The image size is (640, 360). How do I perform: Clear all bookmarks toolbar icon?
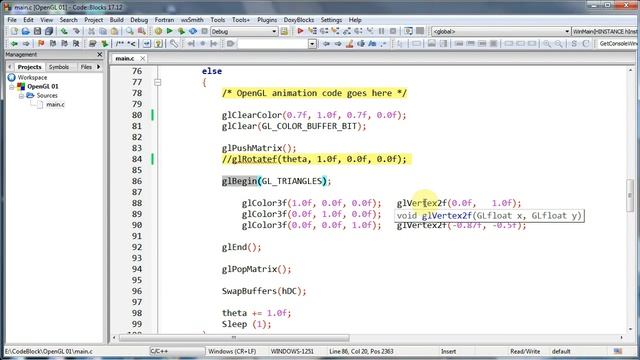[x=76, y=43]
